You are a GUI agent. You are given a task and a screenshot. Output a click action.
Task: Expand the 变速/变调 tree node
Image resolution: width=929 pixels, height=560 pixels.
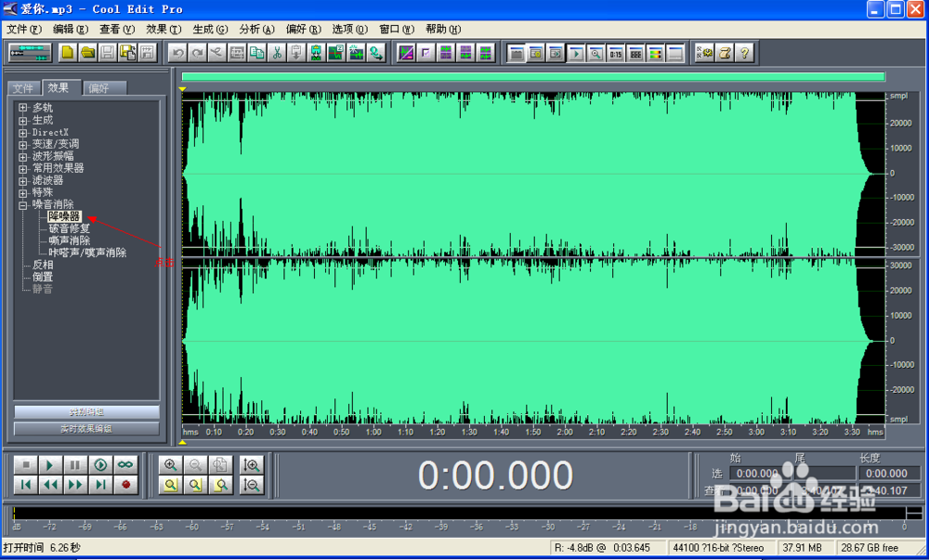23,145
